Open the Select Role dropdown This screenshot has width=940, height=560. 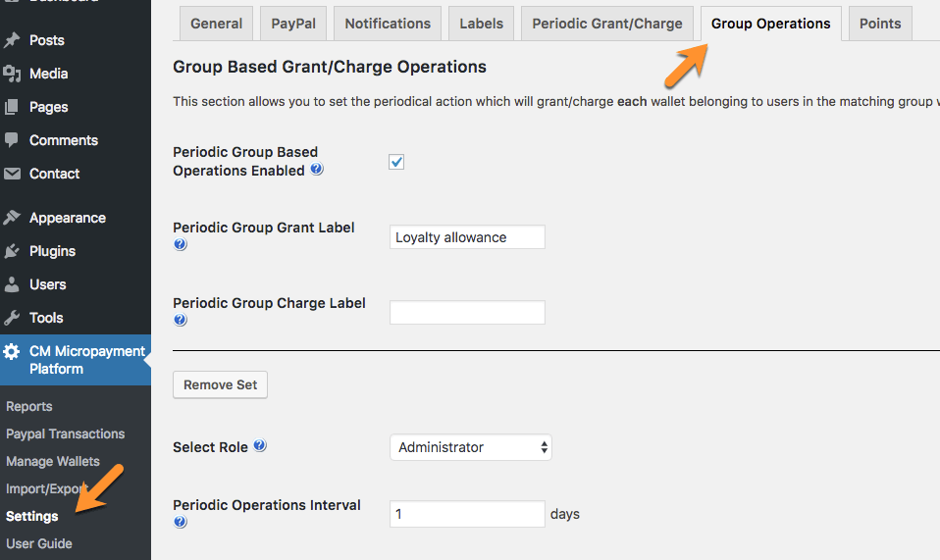471,447
